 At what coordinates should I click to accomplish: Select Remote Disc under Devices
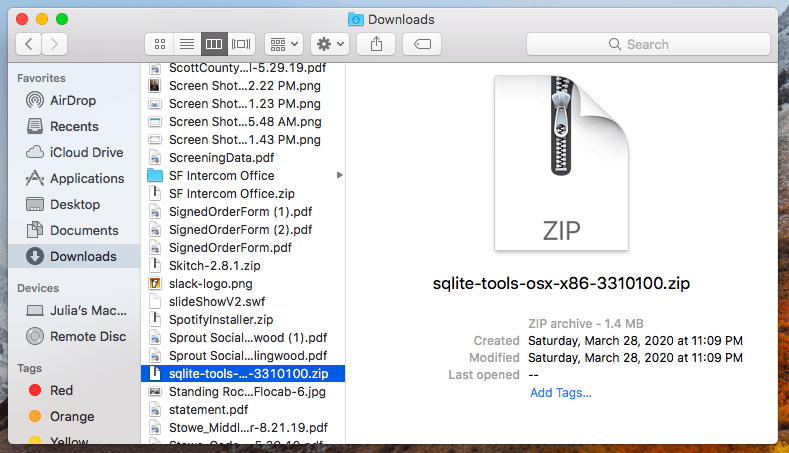(88, 336)
